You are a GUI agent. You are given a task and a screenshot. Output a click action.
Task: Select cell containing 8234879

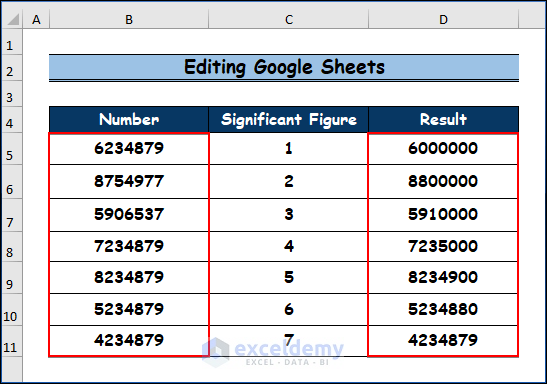tap(129, 278)
